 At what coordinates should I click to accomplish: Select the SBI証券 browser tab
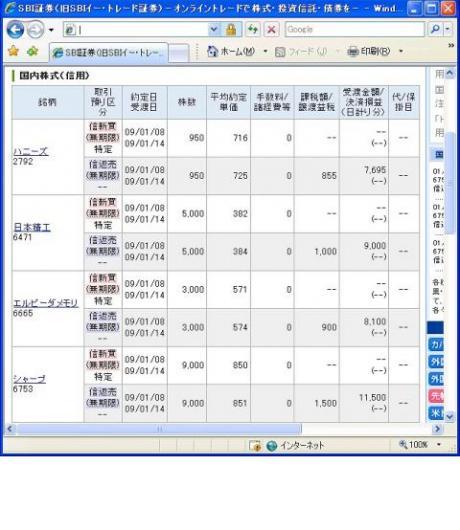point(108,53)
